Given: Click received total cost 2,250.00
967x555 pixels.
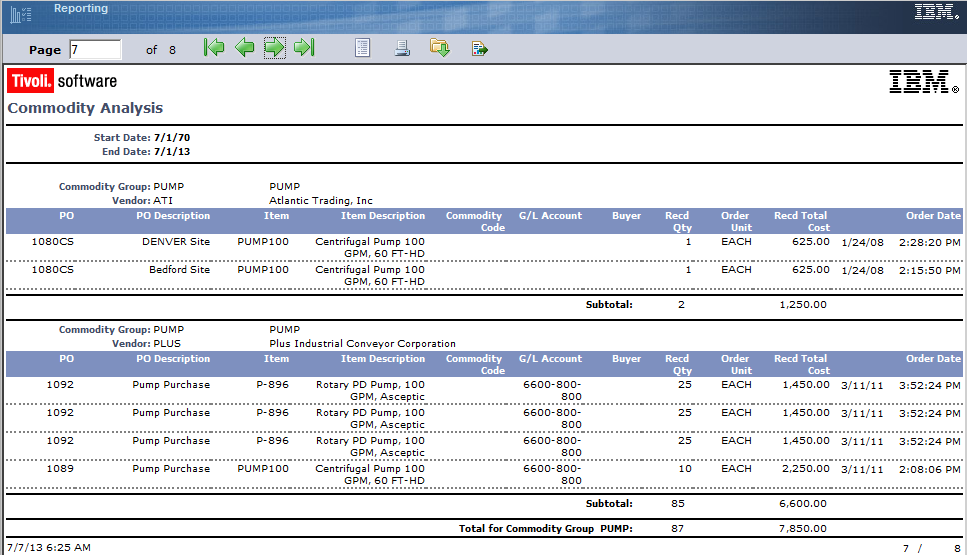Looking at the screenshot, I should click(x=805, y=469).
